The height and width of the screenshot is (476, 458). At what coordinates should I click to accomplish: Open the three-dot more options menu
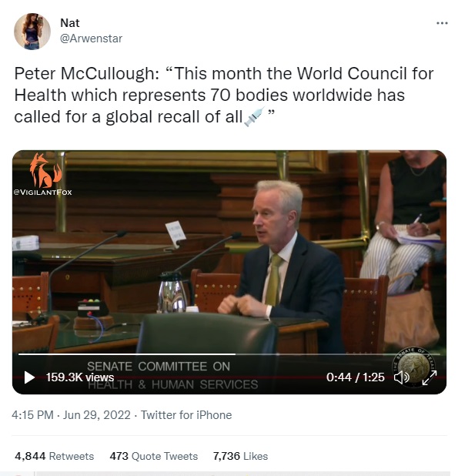pyautogui.click(x=442, y=23)
